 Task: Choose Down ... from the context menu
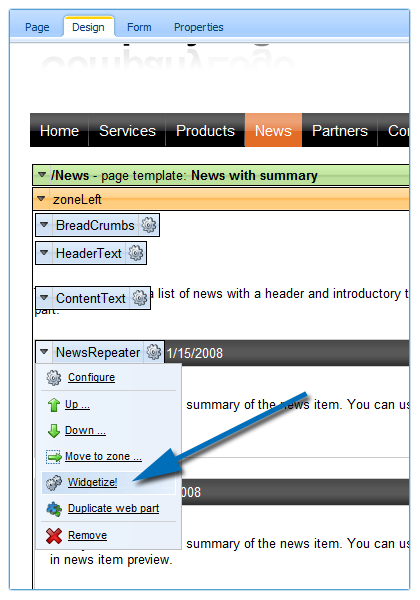pos(85,430)
